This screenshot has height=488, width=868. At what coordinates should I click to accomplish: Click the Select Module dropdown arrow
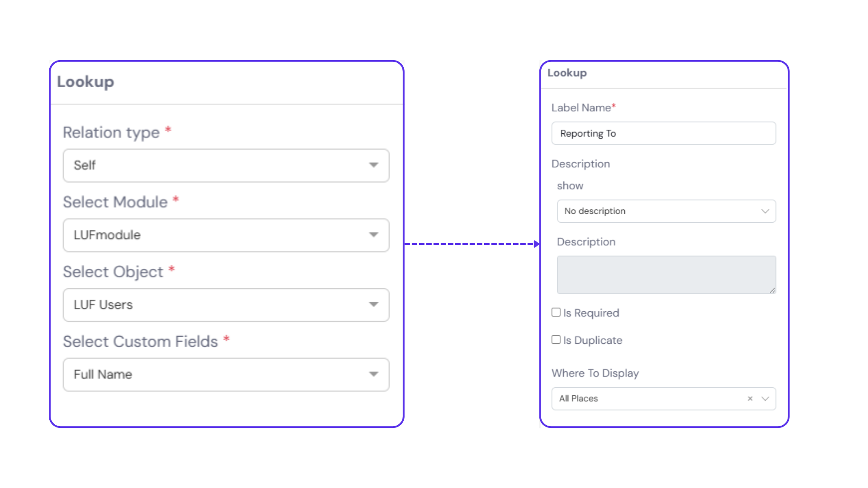373,235
